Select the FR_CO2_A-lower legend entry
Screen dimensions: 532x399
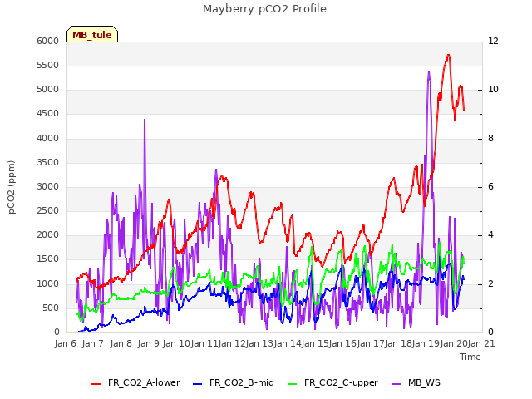click(135, 382)
